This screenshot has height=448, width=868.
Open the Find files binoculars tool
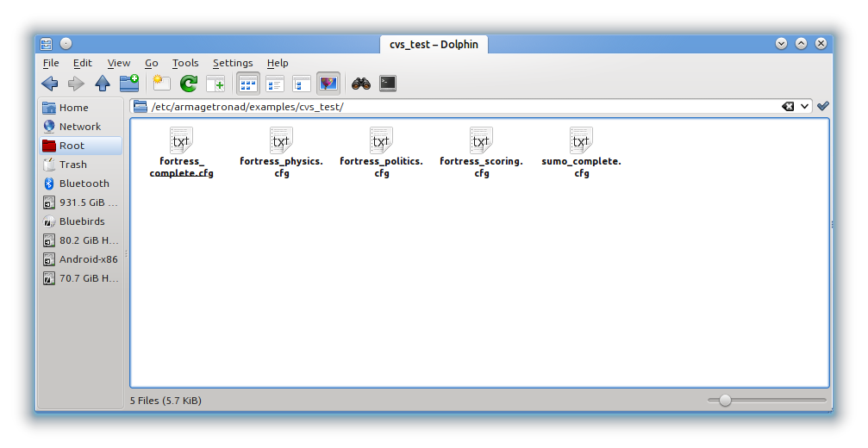(360, 84)
